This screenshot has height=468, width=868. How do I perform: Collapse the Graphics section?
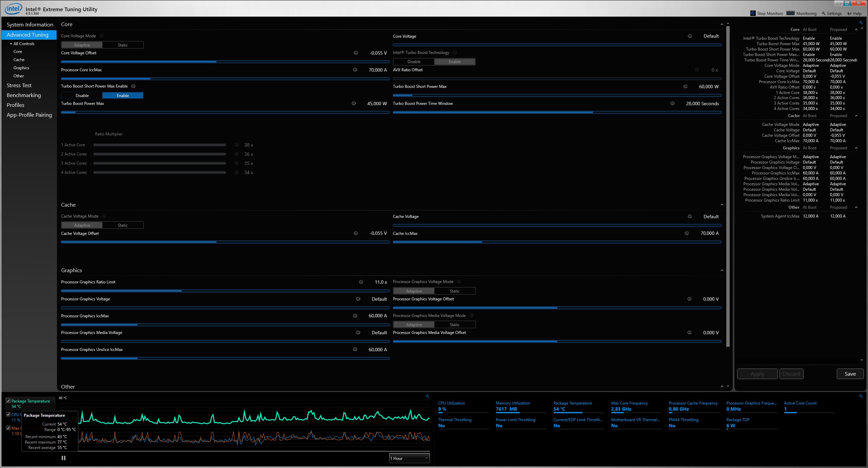tap(722, 270)
